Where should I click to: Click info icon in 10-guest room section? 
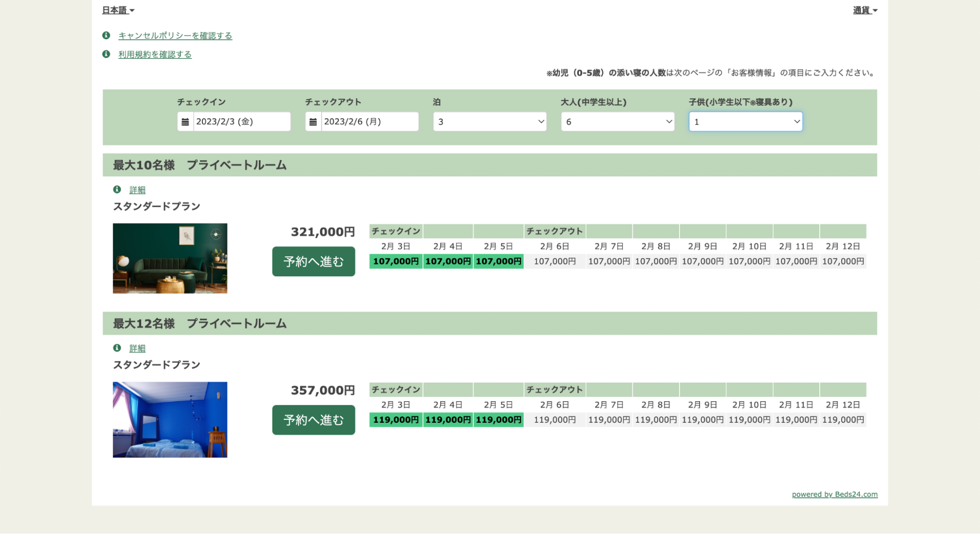tap(117, 190)
